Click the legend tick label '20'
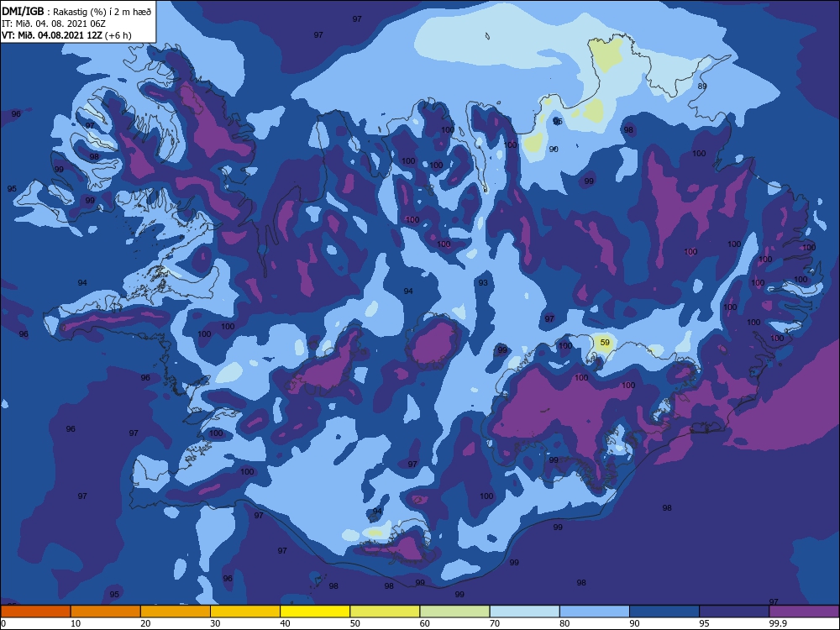The height and width of the screenshot is (630, 840). point(145,623)
